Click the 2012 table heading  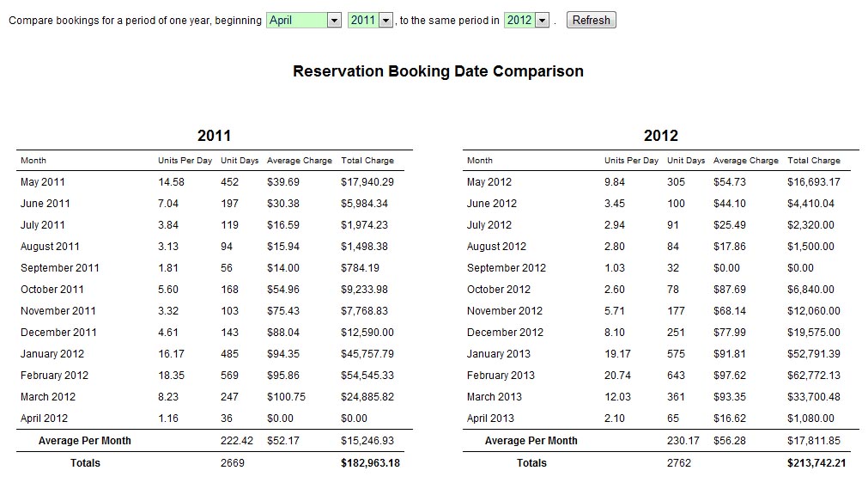[660, 136]
